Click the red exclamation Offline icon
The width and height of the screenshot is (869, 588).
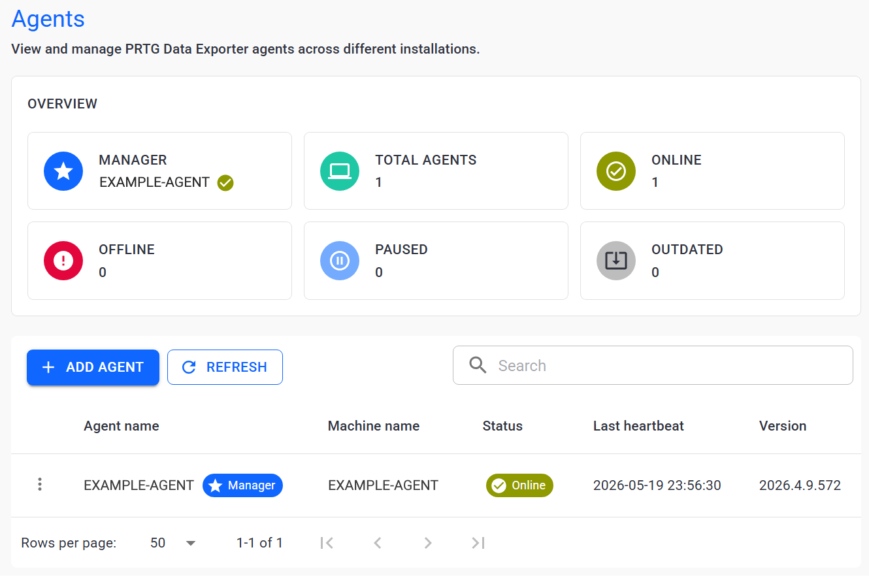point(63,261)
